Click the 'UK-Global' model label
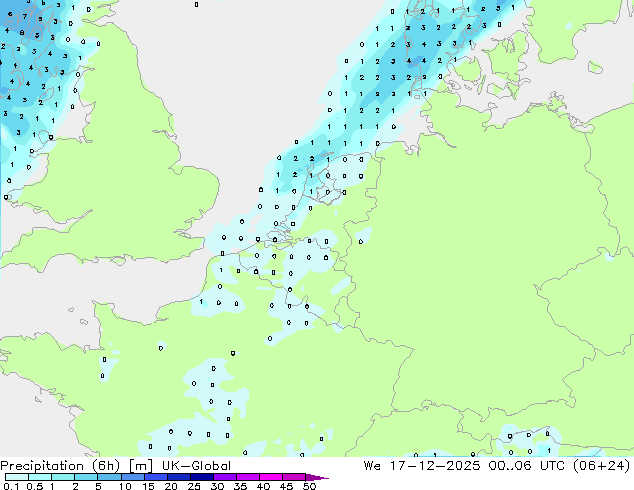This screenshot has width=634, height=490. point(196,466)
